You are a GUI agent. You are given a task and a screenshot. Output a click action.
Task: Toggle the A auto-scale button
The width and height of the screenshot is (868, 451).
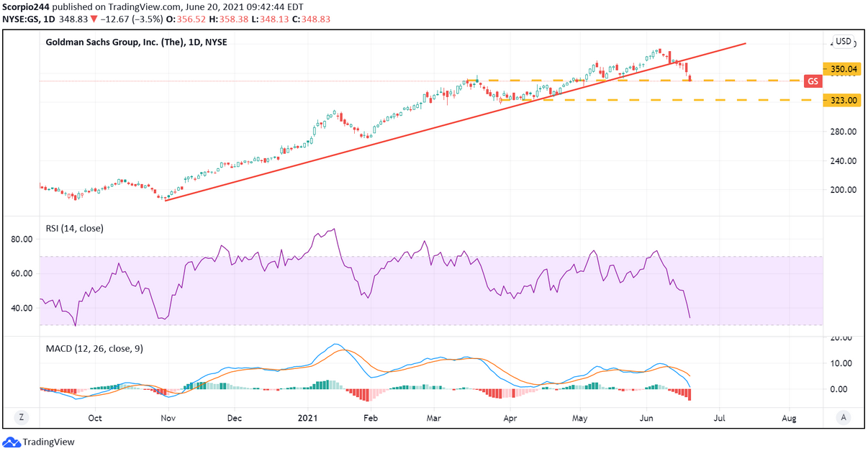click(842, 417)
